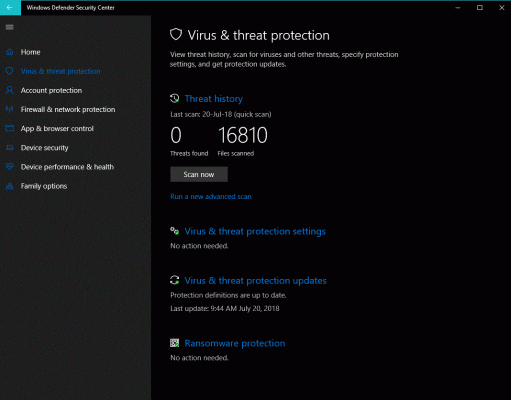Open Firewall & network protection page
The height and width of the screenshot is (400, 511).
tap(68, 109)
